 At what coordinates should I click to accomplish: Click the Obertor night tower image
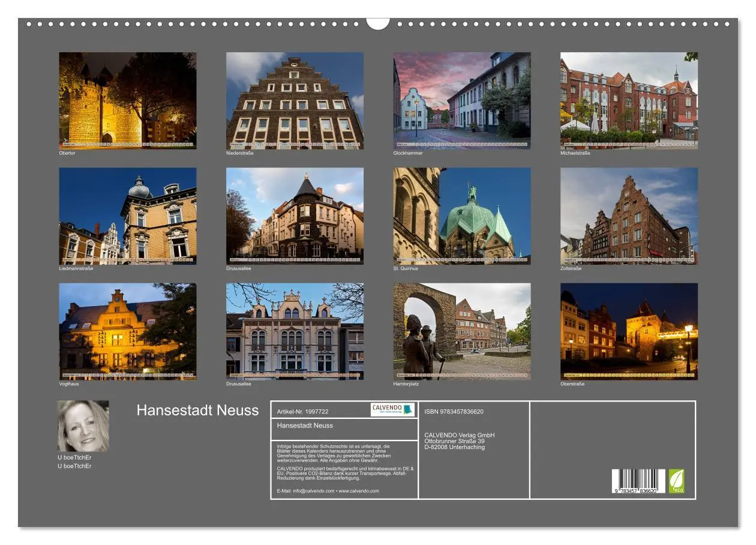tap(127, 99)
